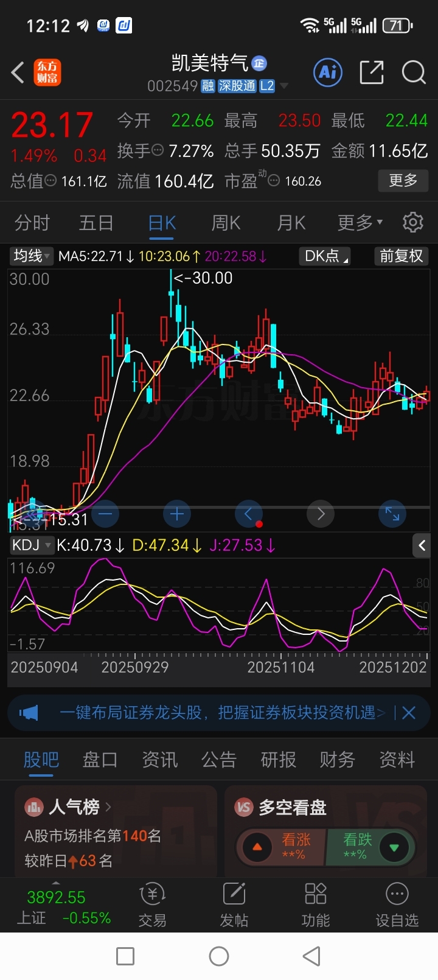Open 发帖 post composer icon

point(234,905)
